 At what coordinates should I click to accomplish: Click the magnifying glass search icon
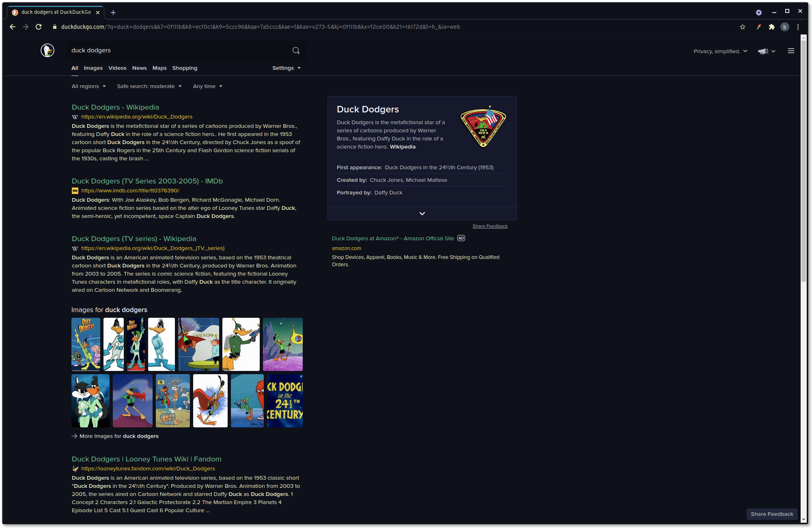296,50
